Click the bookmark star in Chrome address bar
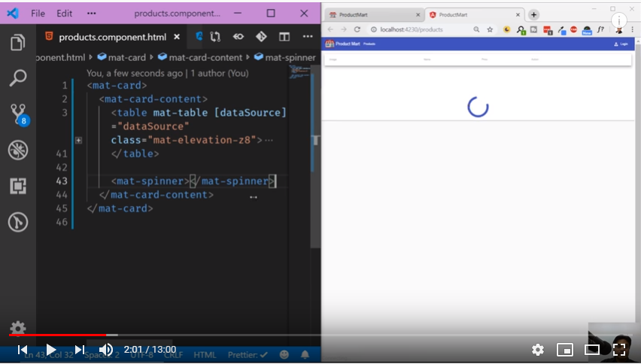Viewport: 641px width, 364px height. tap(490, 29)
